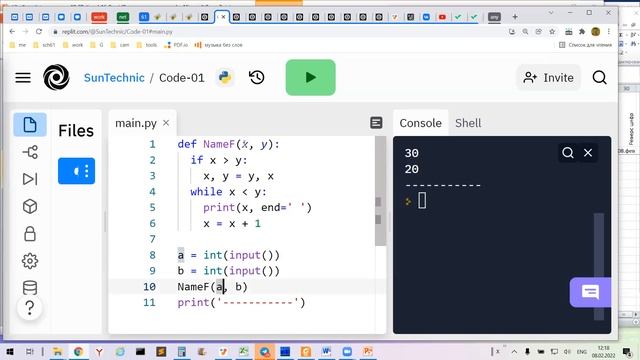Open Word from the taskbar
Image resolution: width=640 pixels, height=360 pixels.
coord(326,351)
